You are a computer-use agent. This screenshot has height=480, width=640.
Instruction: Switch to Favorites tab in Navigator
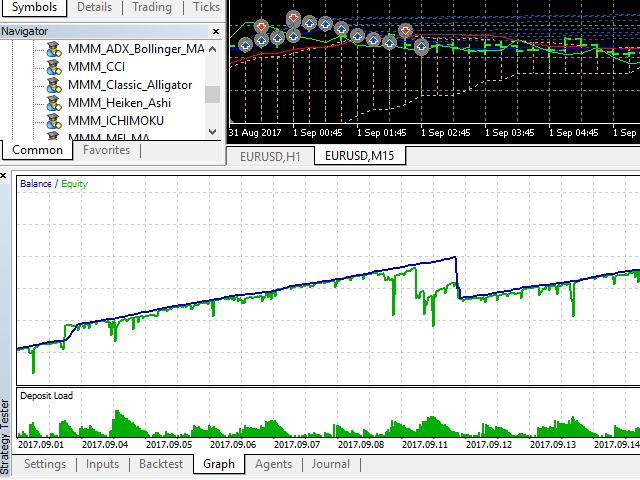click(x=106, y=150)
